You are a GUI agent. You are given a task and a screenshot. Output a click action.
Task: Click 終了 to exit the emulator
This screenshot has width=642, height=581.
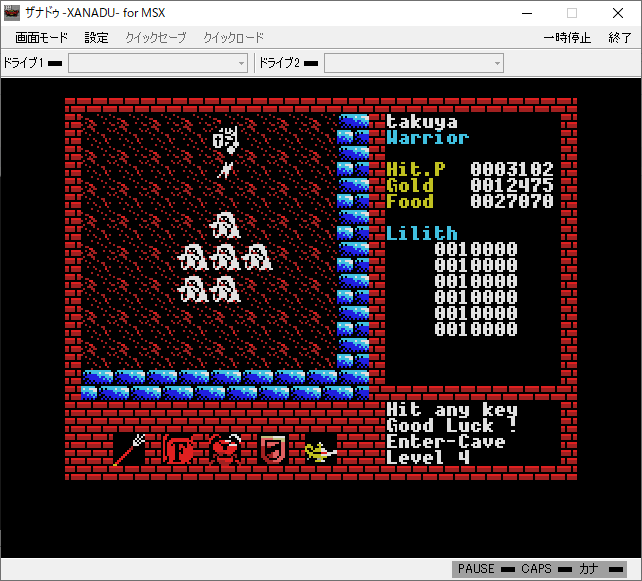click(x=620, y=38)
